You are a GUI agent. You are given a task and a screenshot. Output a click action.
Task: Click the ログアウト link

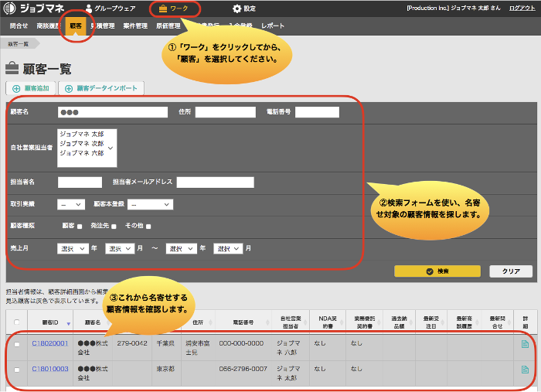point(522,8)
